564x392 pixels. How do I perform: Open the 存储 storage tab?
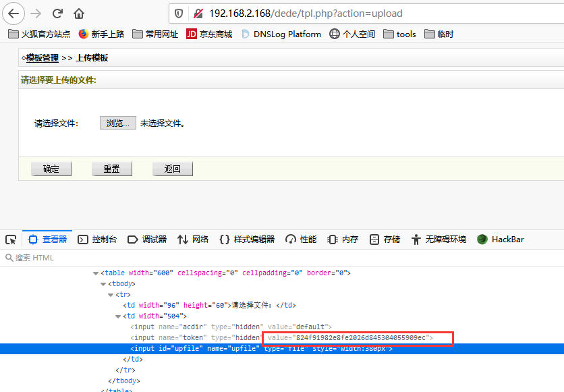pyautogui.click(x=385, y=240)
